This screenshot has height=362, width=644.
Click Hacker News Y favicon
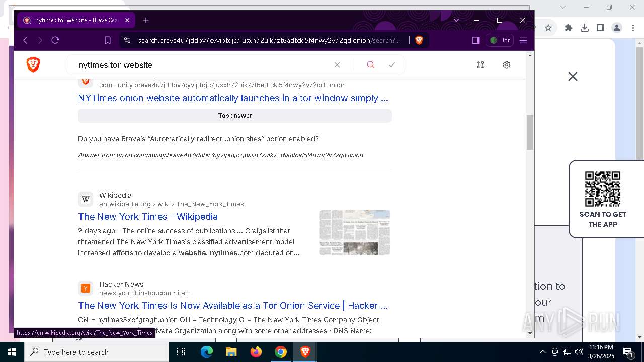tap(86, 288)
